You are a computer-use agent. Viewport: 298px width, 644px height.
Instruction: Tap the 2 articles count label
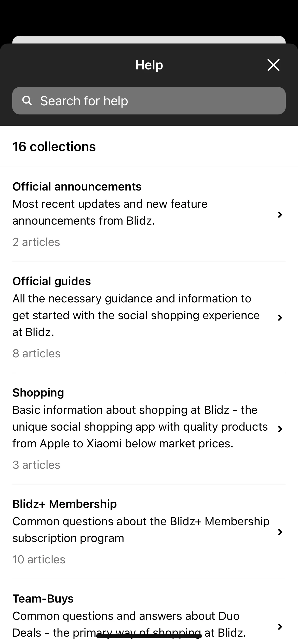(36, 242)
